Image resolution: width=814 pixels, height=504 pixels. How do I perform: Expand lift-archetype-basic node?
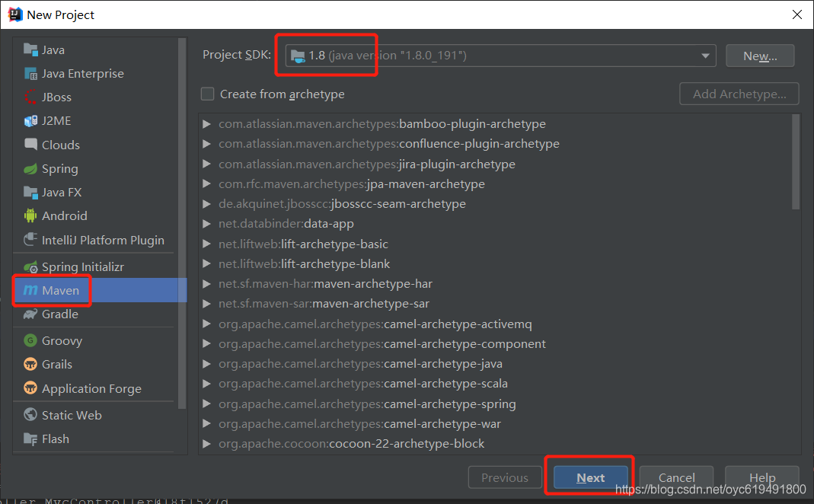point(206,244)
